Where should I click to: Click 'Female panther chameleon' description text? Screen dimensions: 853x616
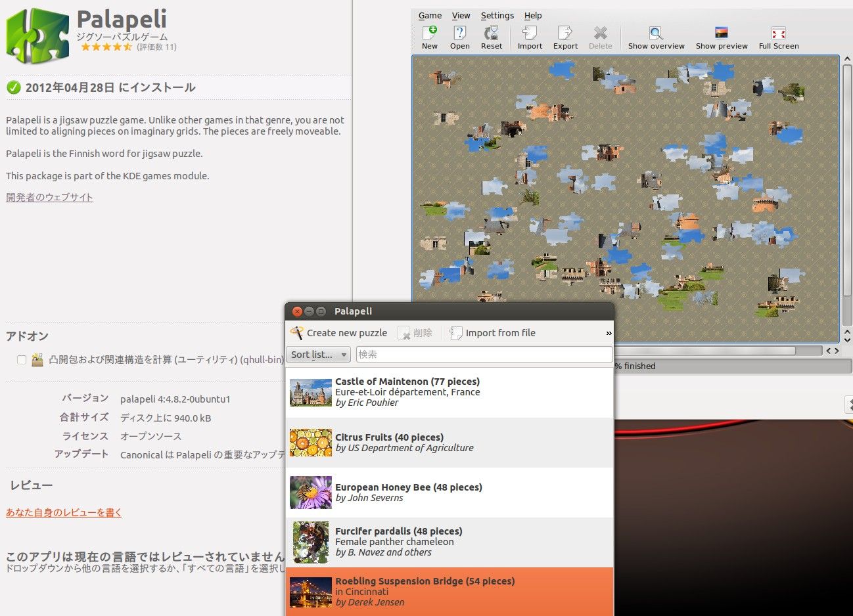(394, 542)
